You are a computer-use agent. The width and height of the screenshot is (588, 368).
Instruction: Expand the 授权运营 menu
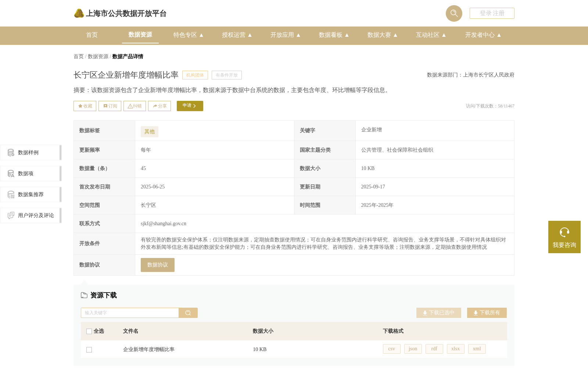coord(237,35)
